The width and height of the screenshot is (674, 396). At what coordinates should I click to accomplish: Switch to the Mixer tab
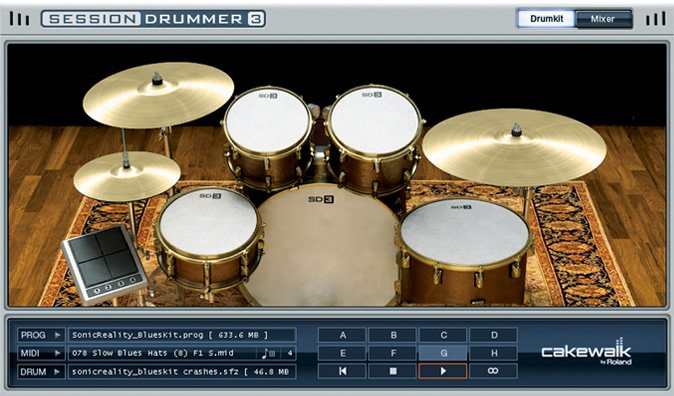[603, 19]
